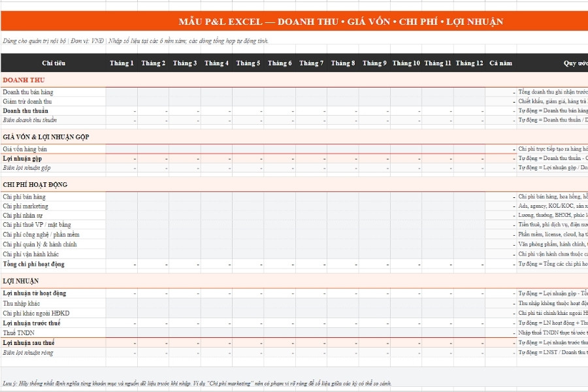Click the 'Cả năm' column header
The width and height of the screenshot is (588, 392).
(x=500, y=63)
